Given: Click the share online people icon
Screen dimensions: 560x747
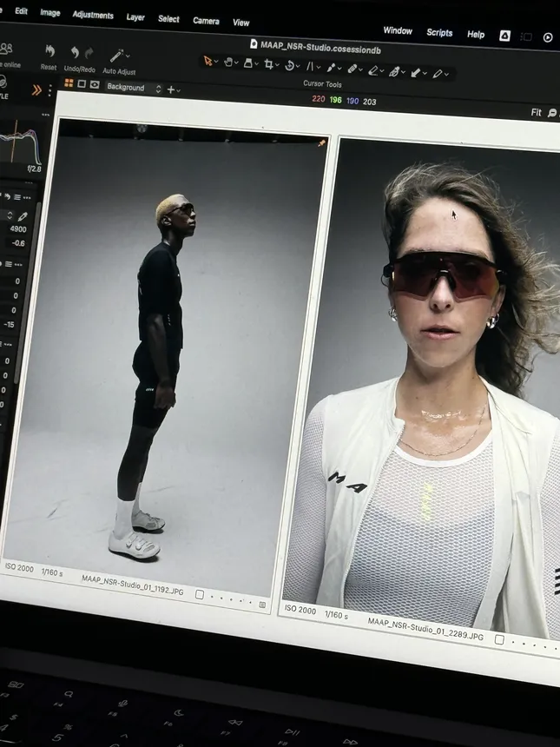Looking at the screenshot, I should [6, 49].
